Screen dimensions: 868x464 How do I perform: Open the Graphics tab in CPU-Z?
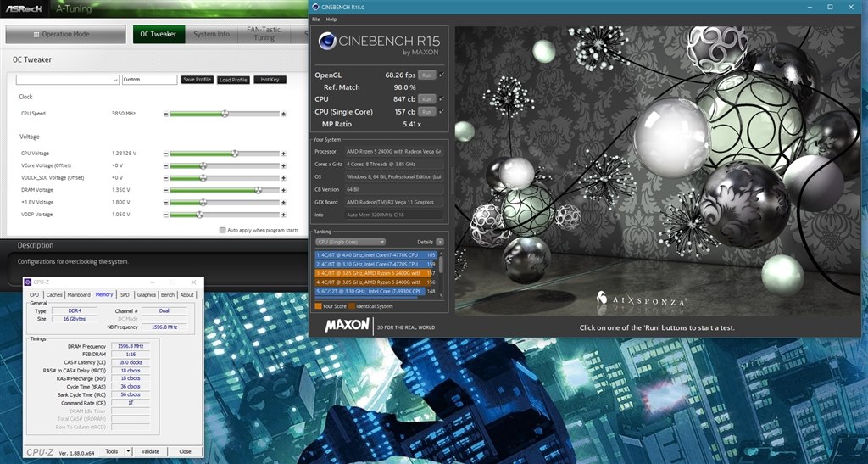pyautogui.click(x=147, y=295)
